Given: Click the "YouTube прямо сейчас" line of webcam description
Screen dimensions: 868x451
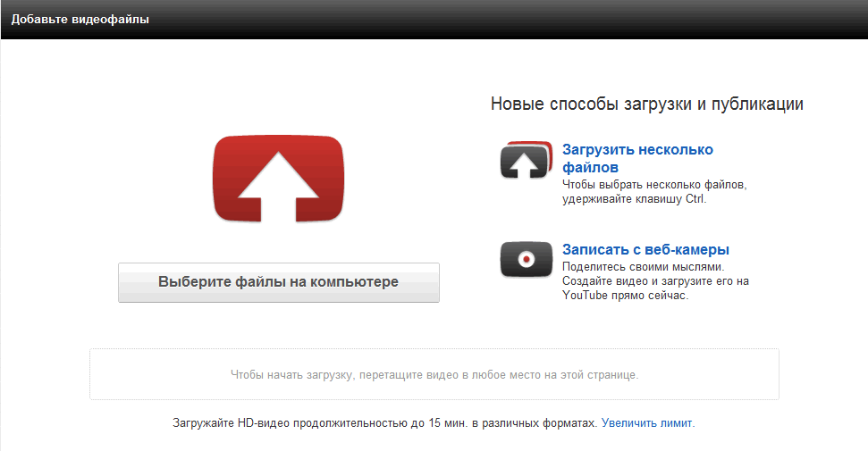Looking at the screenshot, I should pos(626,296).
